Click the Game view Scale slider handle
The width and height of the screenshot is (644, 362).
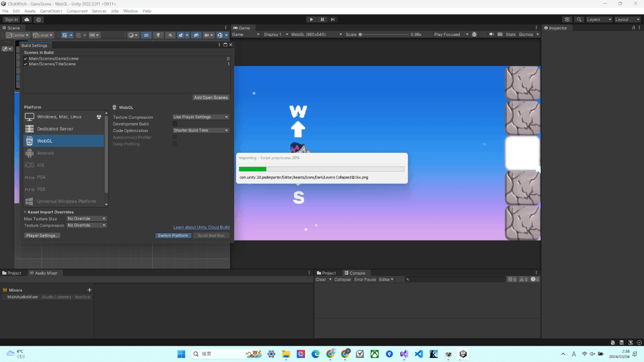click(360, 34)
